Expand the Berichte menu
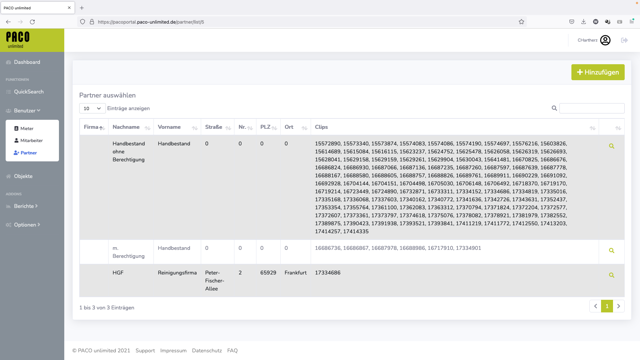 tap(26, 206)
